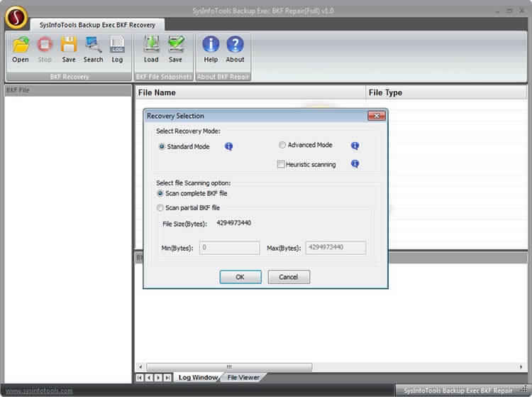This screenshot has width=532, height=397.
Task: Open the About icon
Action: (235, 49)
